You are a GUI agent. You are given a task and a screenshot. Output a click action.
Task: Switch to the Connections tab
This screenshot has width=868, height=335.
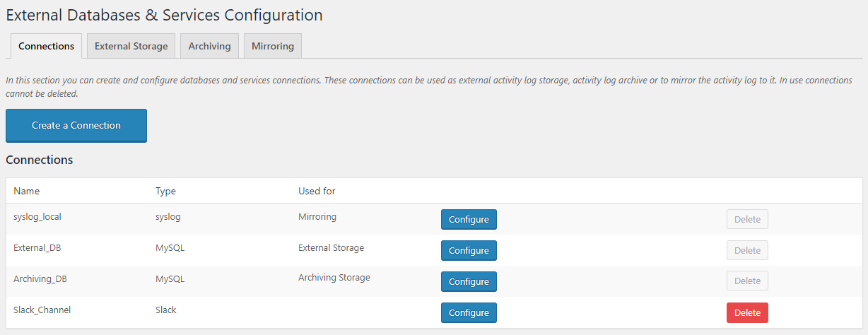[46, 46]
